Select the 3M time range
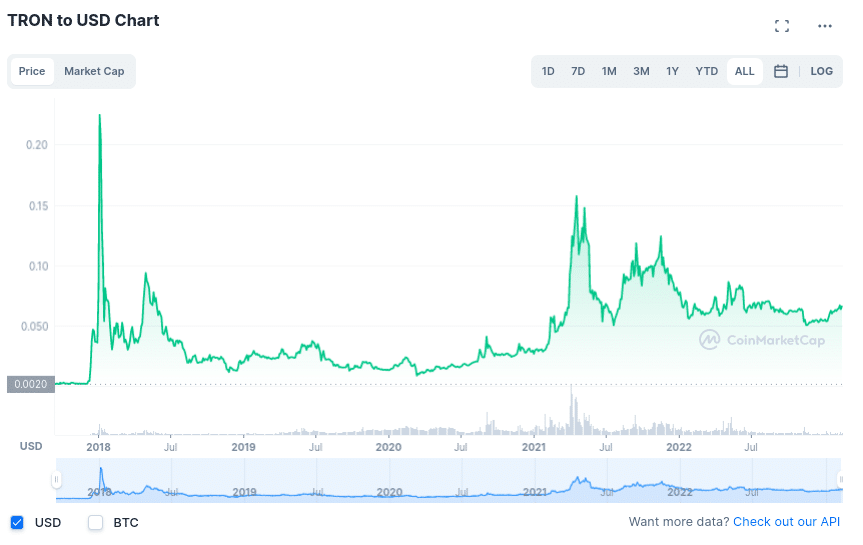The width and height of the screenshot is (863, 545). (x=641, y=71)
